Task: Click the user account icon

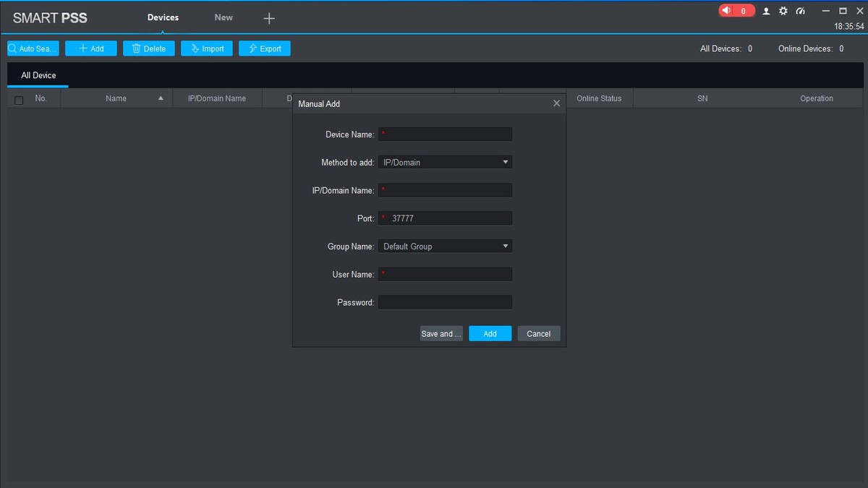Action: coord(767,11)
